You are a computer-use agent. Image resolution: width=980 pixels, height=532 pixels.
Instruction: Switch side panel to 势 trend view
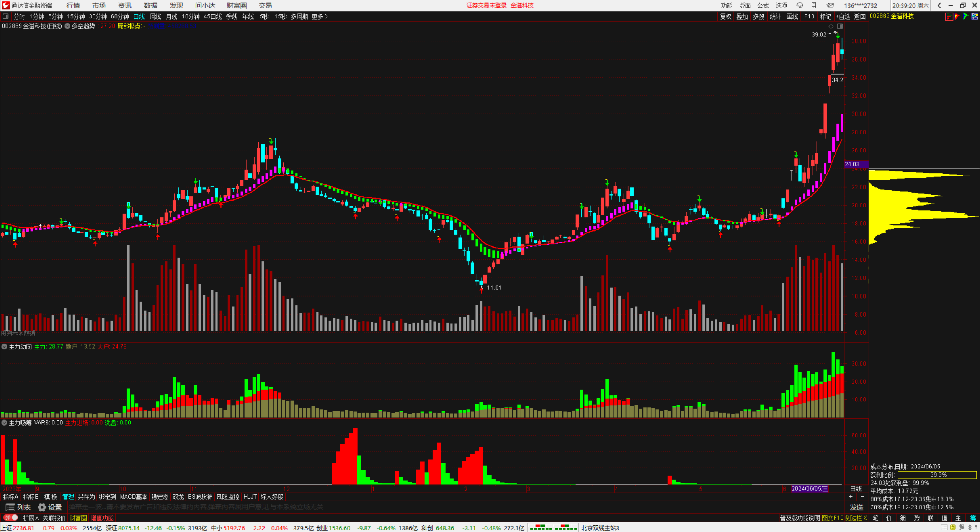click(x=917, y=518)
